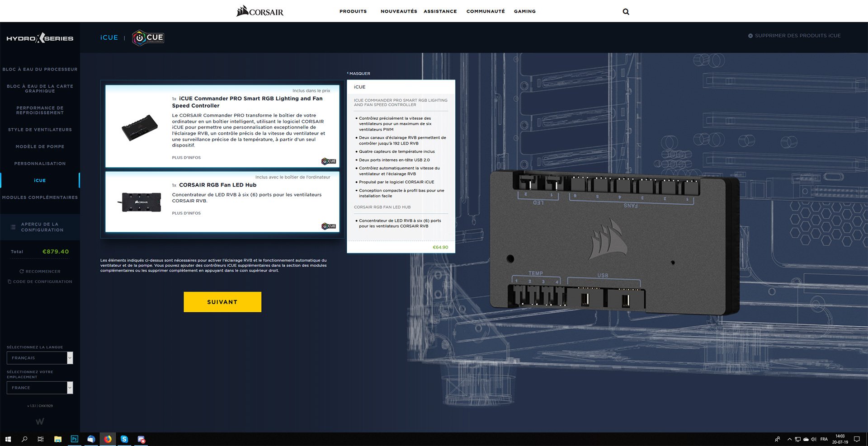
Task: Go to the Modules Complémentaires step
Action: (40, 197)
